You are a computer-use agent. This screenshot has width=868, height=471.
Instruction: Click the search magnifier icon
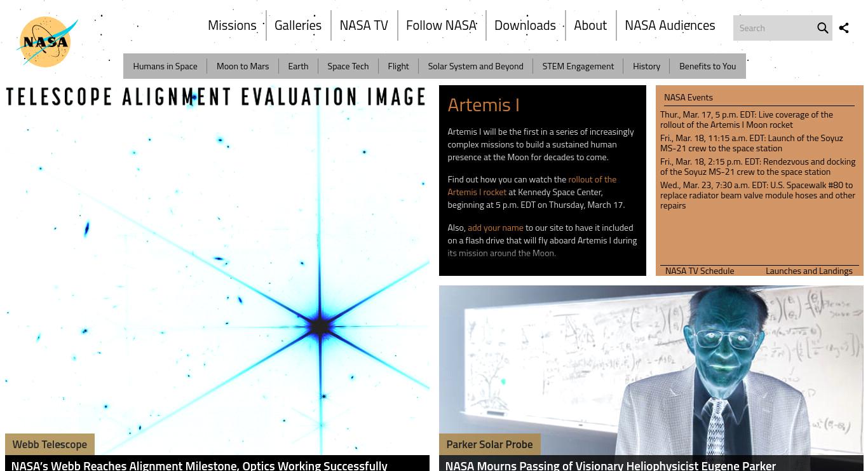point(822,28)
